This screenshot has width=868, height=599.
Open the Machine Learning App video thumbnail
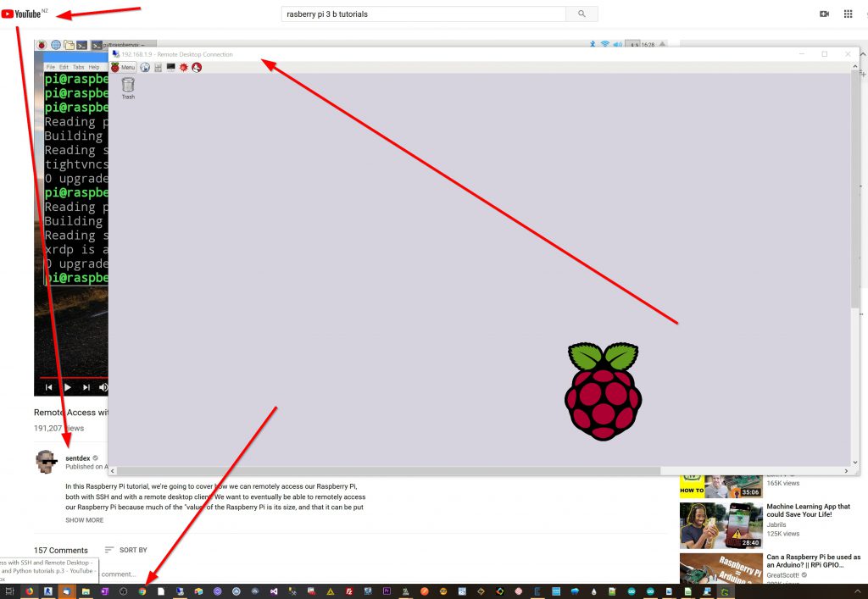709,525
